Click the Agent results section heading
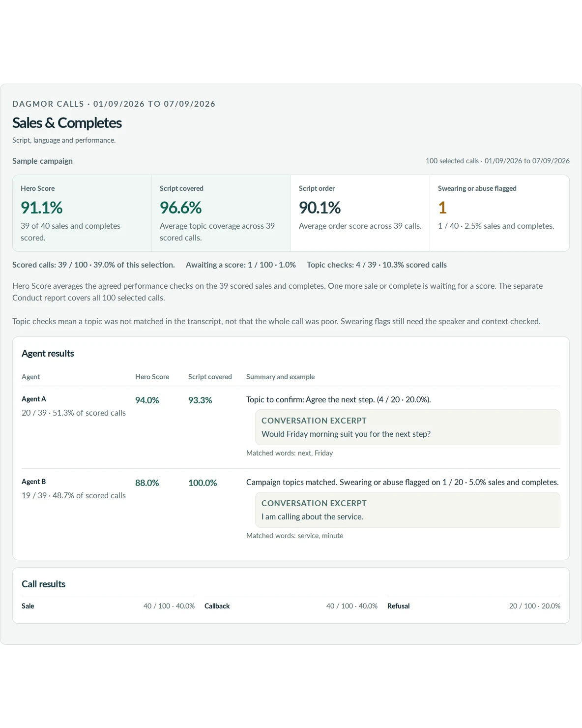Screen dimensions: 582x728 (x=48, y=353)
